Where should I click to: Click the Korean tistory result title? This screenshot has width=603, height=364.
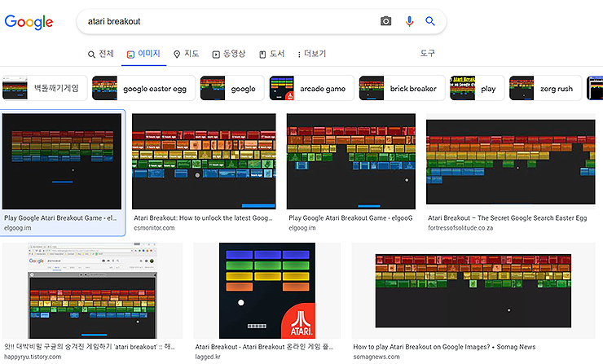(90, 347)
